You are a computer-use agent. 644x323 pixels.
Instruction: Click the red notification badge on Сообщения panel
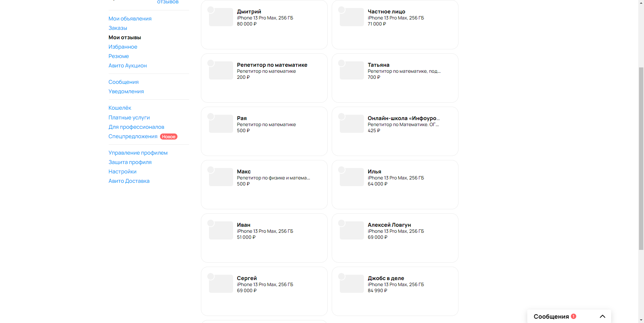point(574,316)
